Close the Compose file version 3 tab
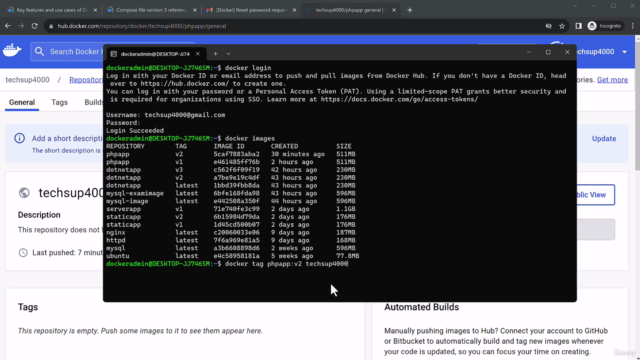The height and width of the screenshot is (360, 640). click(195, 10)
